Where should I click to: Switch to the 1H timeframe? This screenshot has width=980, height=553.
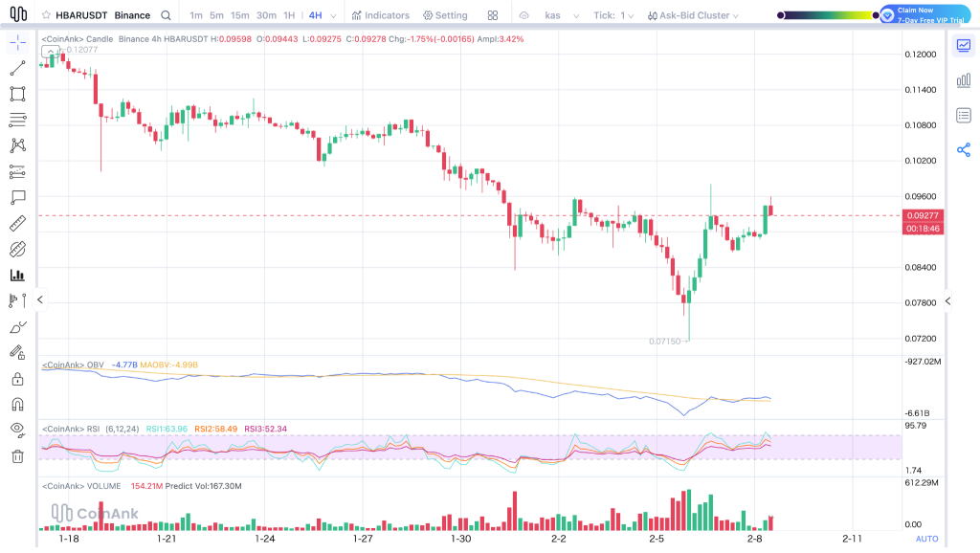pyautogui.click(x=291, y=14)
